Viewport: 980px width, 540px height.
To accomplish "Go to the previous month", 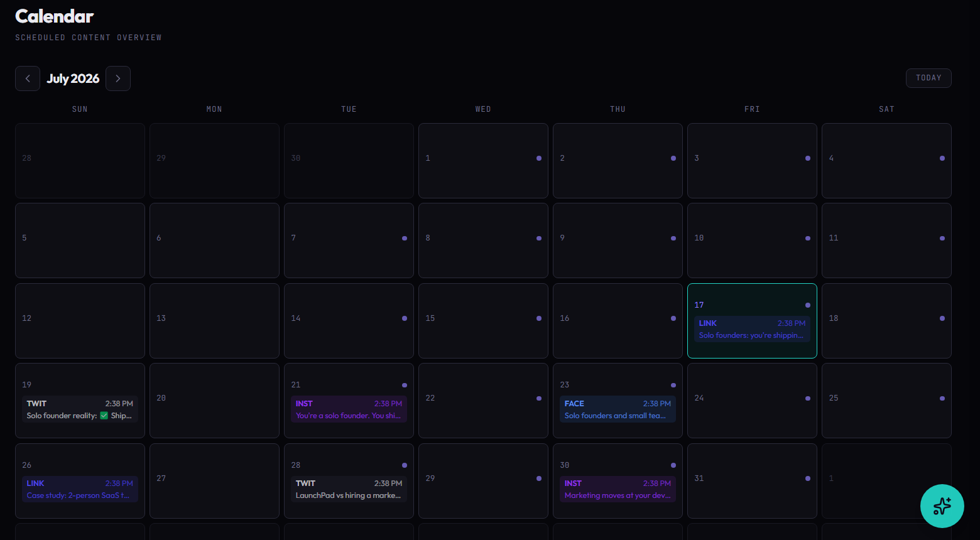I will 28,78.
